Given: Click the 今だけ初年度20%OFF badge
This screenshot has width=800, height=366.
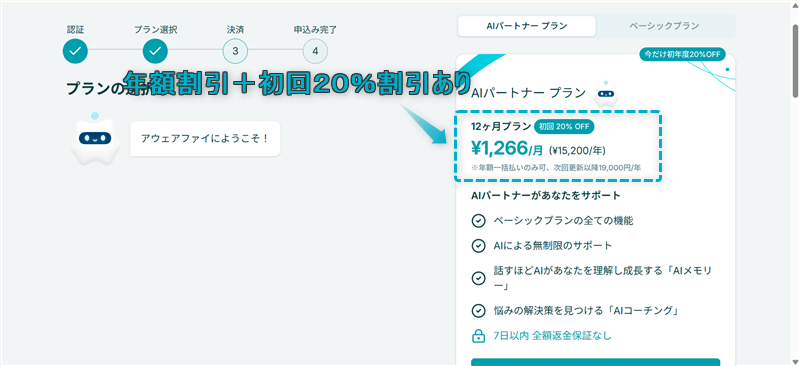Looking at the screenshot, I should (x=682, y=54).
